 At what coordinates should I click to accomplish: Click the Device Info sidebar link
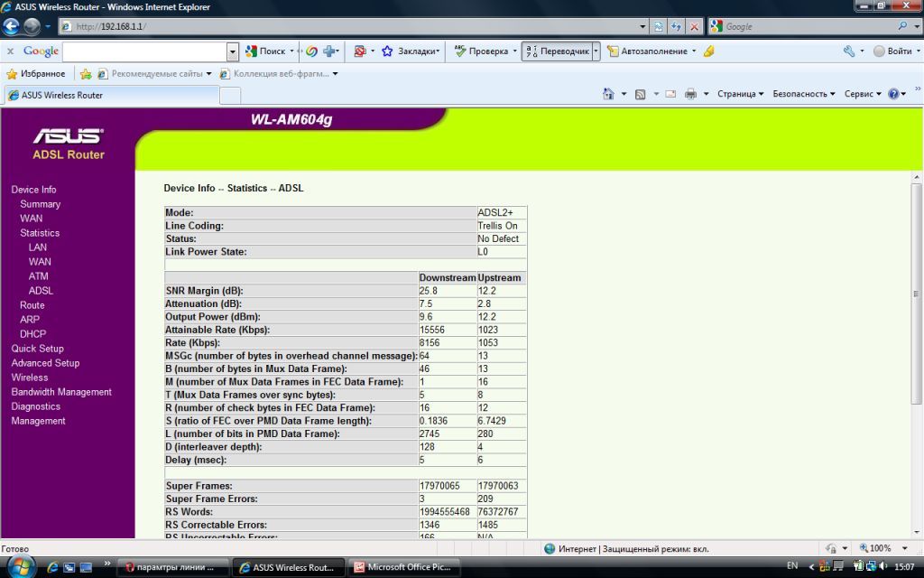pyautogui.click(x=33, y=190)
